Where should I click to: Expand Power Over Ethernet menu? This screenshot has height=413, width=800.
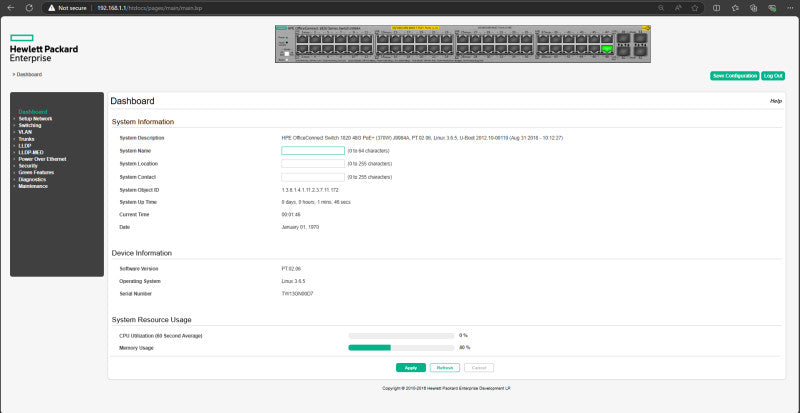coord(42,159)
